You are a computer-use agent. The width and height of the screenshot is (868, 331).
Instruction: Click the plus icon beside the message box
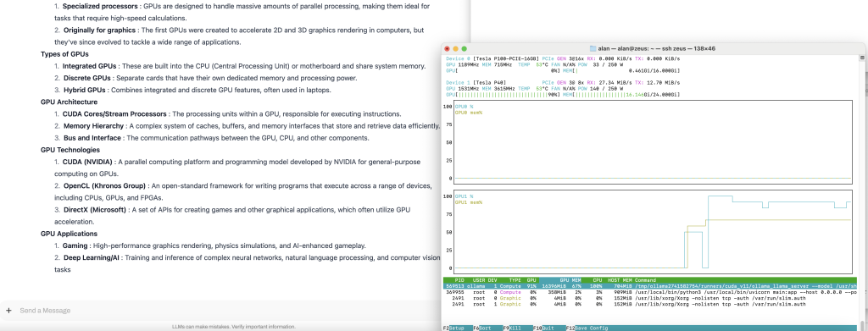tap(8, 311)
